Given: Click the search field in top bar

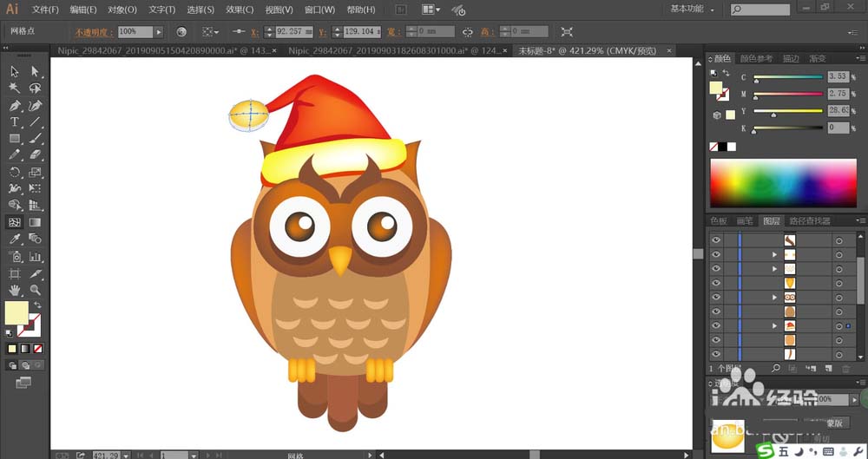Looking at the screenshot, I should click(760, 10).
